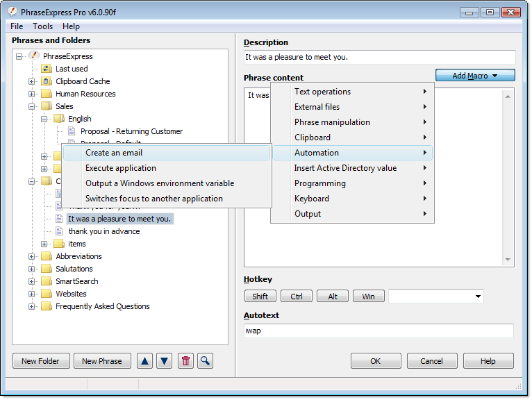This screenshot has height=400, width=532.
Task: Open the Text operations submenu
Action: [x=352, y=92]
